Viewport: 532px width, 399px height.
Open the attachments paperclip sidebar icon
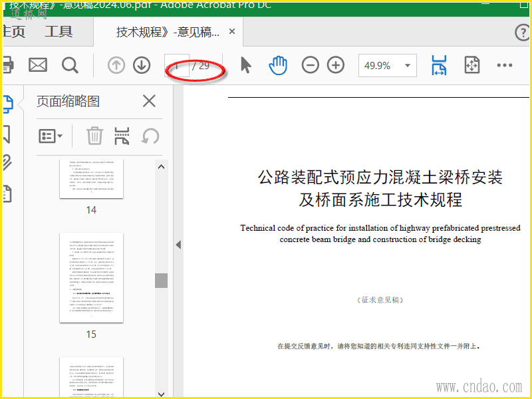(x=7, y=162)
